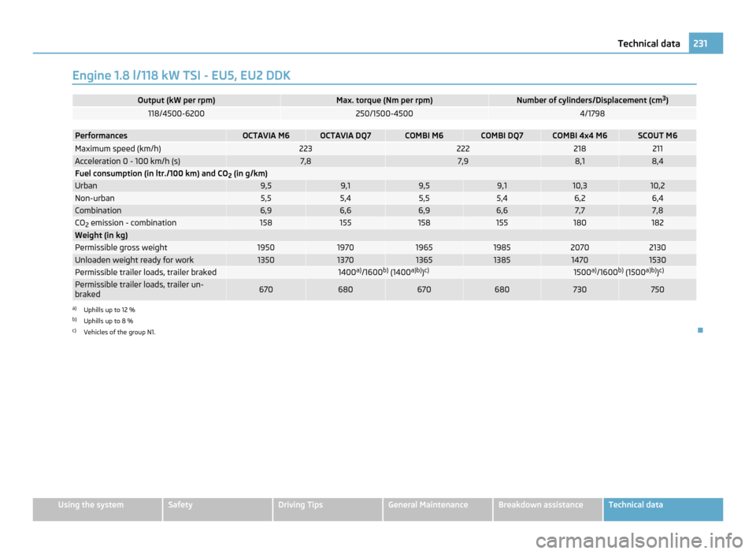Select the Maximum speed (km/h) row label

click(x=118, y=149)
